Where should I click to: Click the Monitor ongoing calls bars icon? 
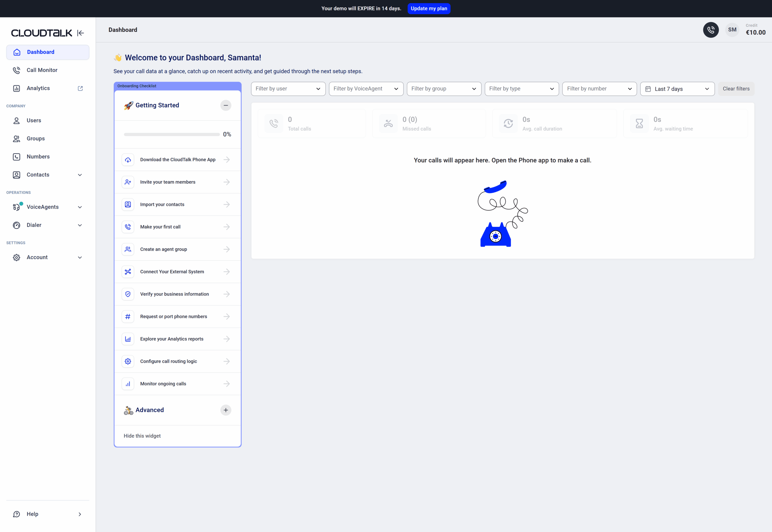pyautogui.click(x=128, y=384)
